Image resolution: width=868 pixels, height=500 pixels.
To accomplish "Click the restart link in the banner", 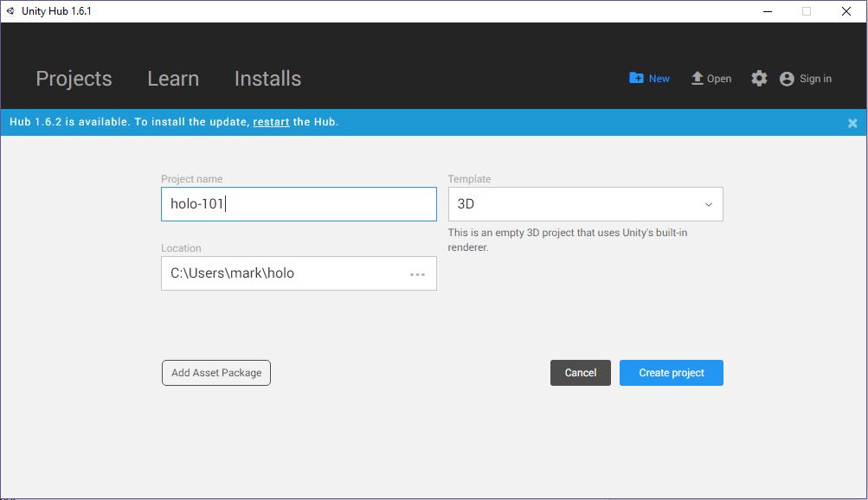I will (271, 122).
